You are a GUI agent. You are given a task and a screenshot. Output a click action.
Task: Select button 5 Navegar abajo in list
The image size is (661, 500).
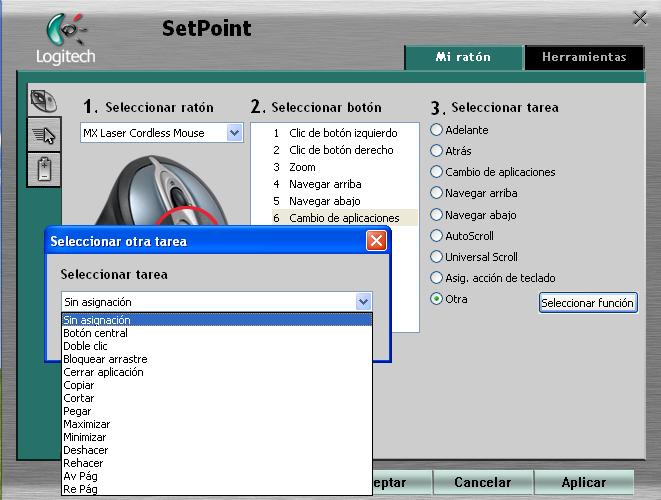pos(344,201)
